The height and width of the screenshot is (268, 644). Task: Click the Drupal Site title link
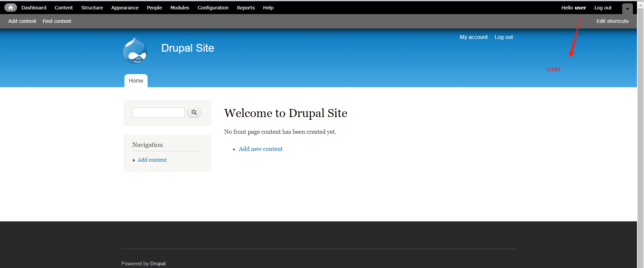pyautogui.click(x=187, y=48)
